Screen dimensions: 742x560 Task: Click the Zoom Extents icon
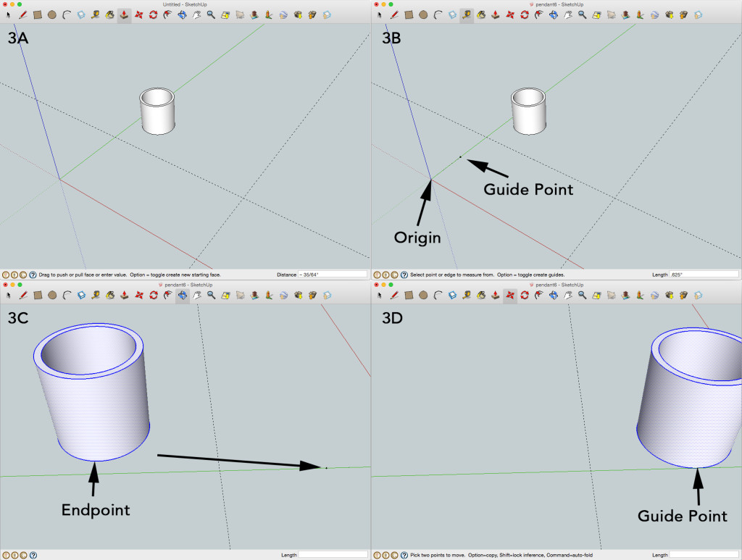tap(224, 14)
